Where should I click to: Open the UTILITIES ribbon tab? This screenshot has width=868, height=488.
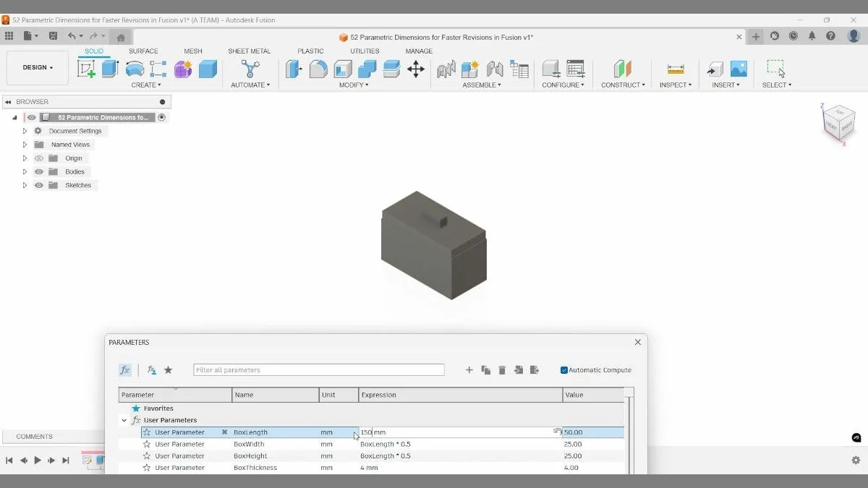point(364,51)
